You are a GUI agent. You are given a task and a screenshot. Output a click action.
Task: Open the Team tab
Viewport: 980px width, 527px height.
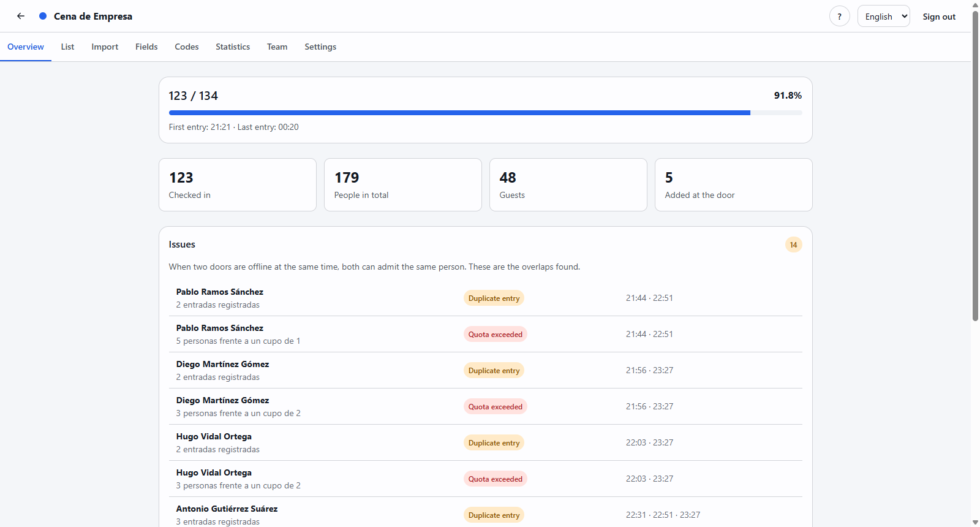coord(277,47)
